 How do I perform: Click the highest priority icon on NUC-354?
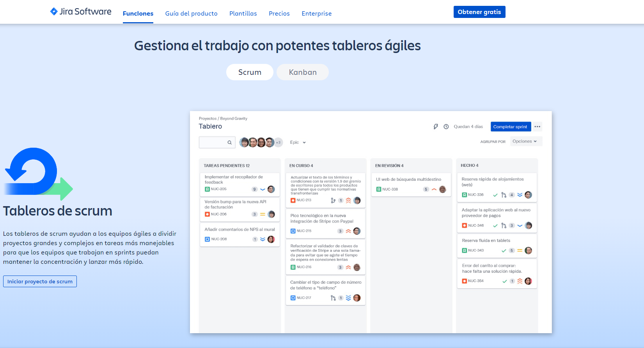[x=520, y=281]
